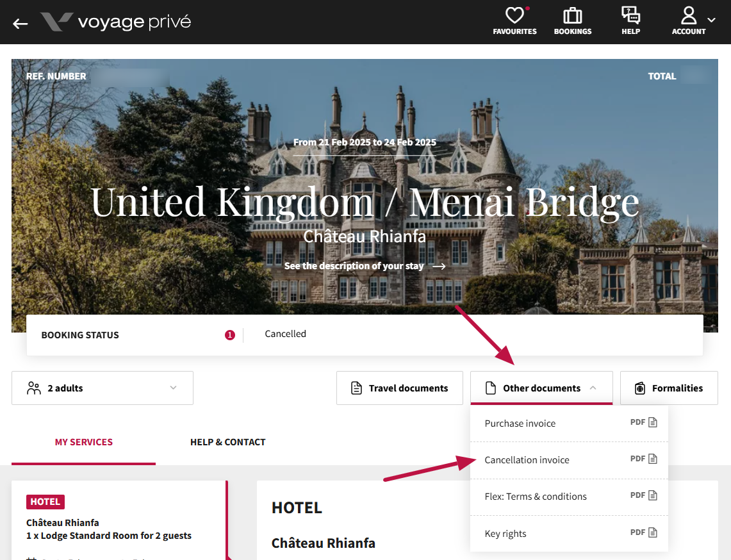Click the PDF icon for Key rights
Screen dimensions: 731x560
pos(653,532)
